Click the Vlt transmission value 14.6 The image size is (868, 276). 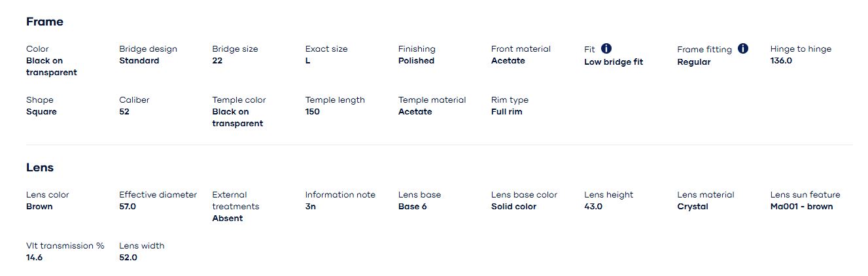pyautogui.click(x=34, y=258)
